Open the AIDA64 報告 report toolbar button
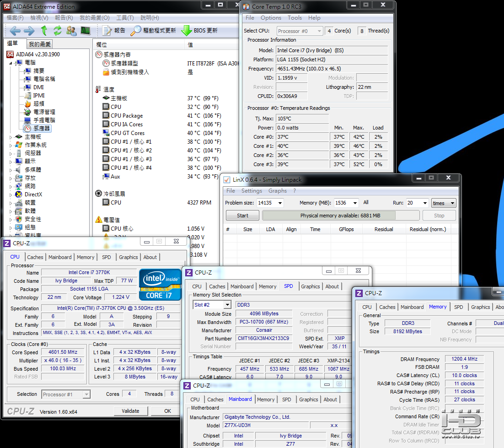The width and height of the screenshot is (504, 448). 113,31
